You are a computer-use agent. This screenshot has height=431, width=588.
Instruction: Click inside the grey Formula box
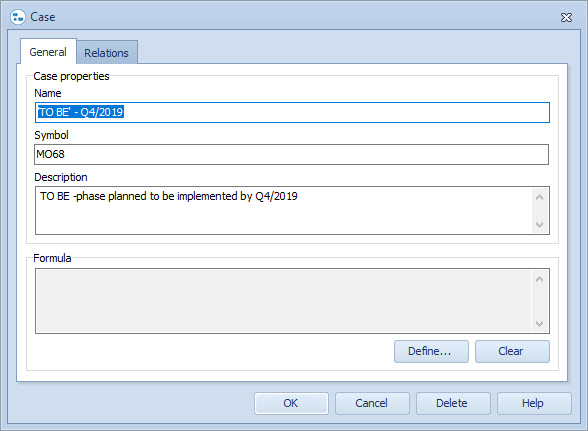[284, 300]
